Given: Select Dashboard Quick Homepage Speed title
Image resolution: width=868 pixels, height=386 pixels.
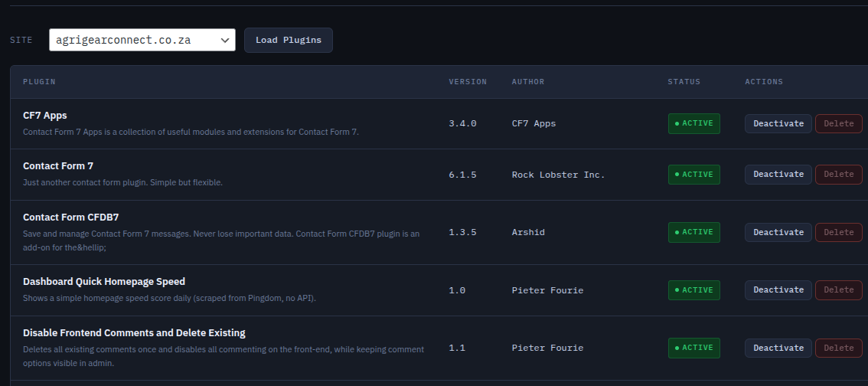Looking at the screenshot, I should coord(104,282).
